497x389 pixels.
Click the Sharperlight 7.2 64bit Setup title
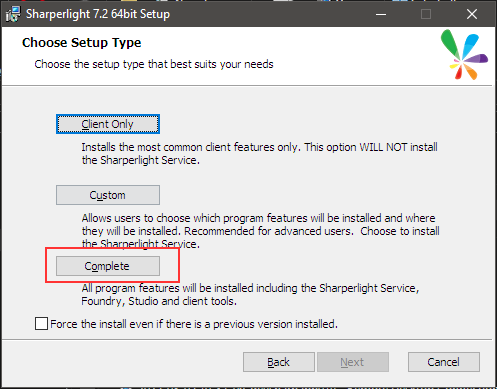[98, 14]
